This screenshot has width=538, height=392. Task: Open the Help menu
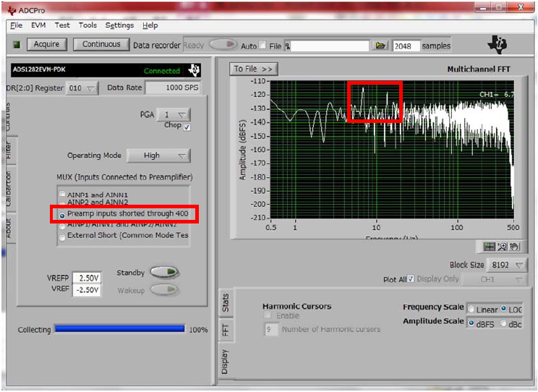click(150, 25)
